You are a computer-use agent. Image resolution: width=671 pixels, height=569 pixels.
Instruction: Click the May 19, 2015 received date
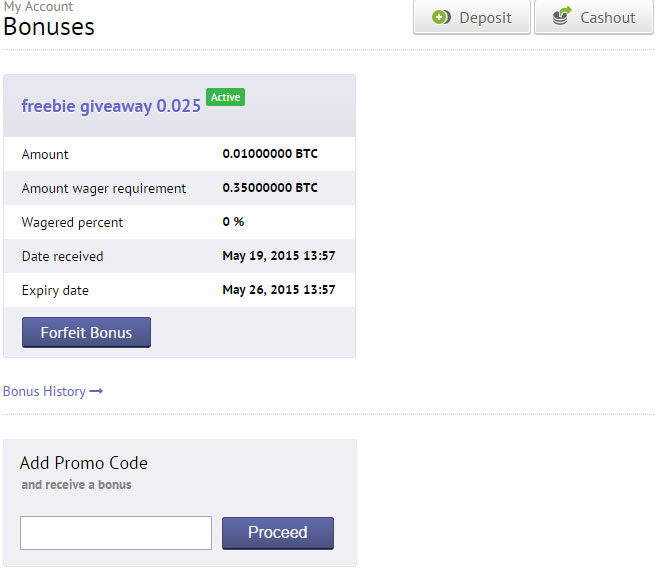pyautogui.click(x=279, y=256)
